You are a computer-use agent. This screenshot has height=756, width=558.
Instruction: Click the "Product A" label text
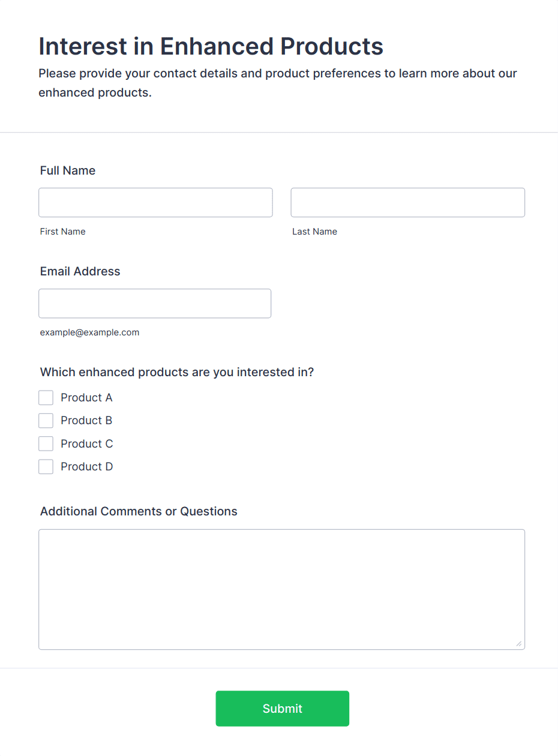tap(86, 398)
